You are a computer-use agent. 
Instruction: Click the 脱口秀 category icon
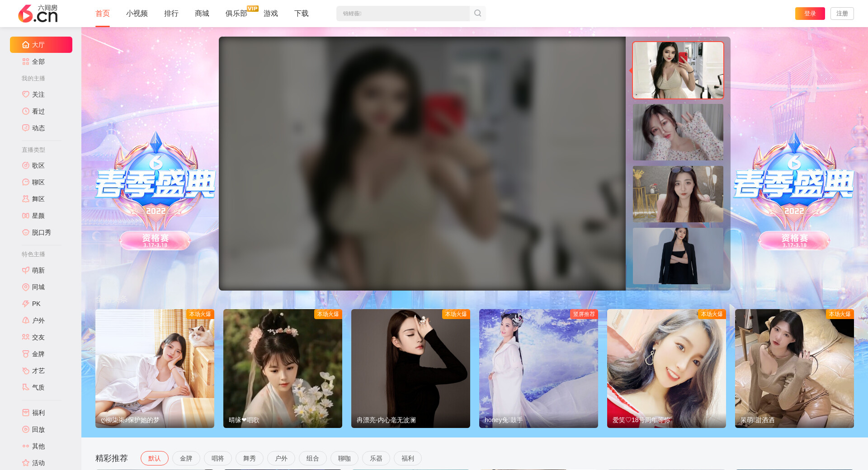tap(26, 232)
